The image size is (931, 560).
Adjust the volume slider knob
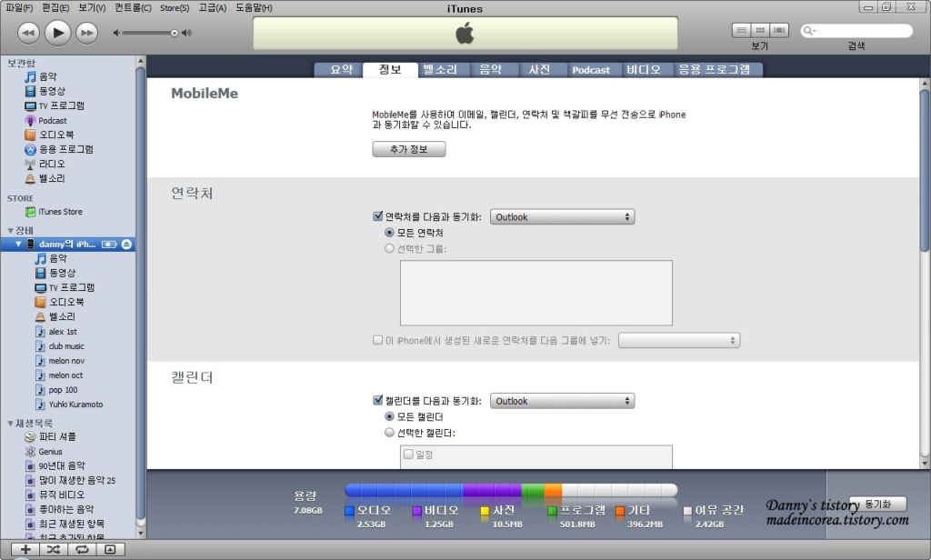(x=174, y=34)
